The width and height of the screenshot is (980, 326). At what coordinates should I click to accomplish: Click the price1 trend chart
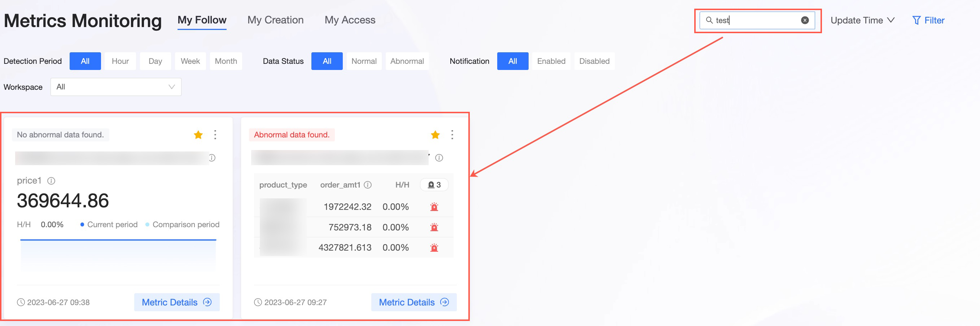118,256
